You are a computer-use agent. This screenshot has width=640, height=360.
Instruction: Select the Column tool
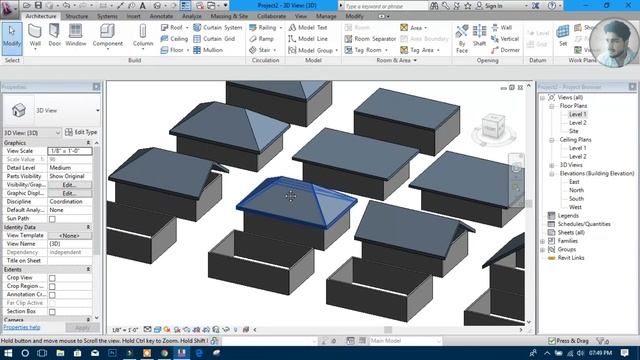point(143,36)
